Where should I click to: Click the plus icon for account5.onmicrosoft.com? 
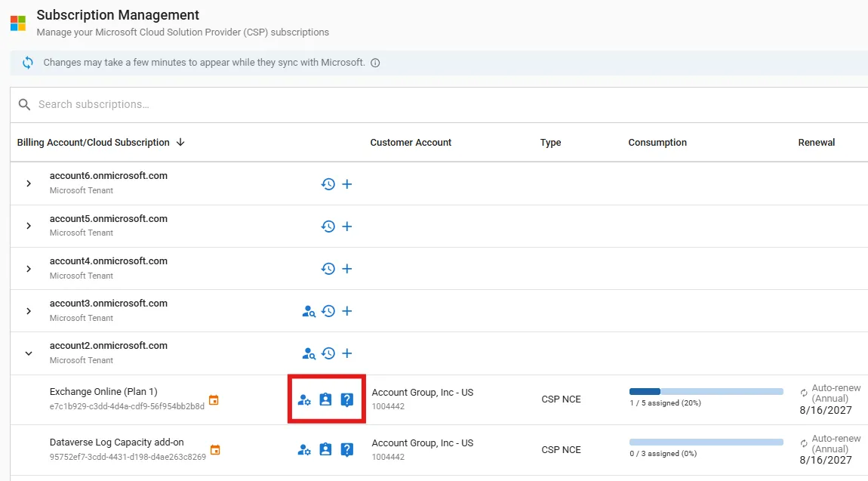click(347, 227)
